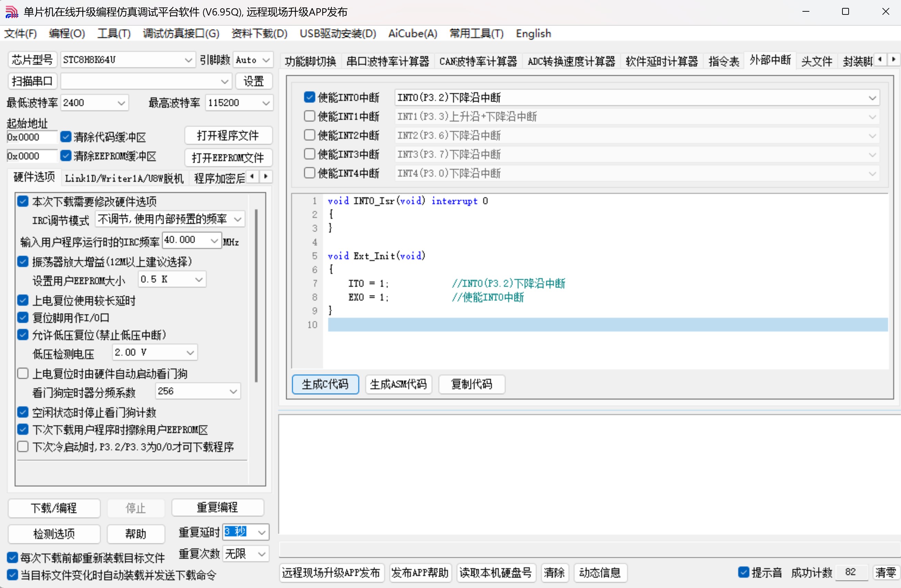The height and width of the screenshot is (588, 901).
Task: Toggle 振荡器放大增益 checkbox
Action: click(x=23, y=261)
